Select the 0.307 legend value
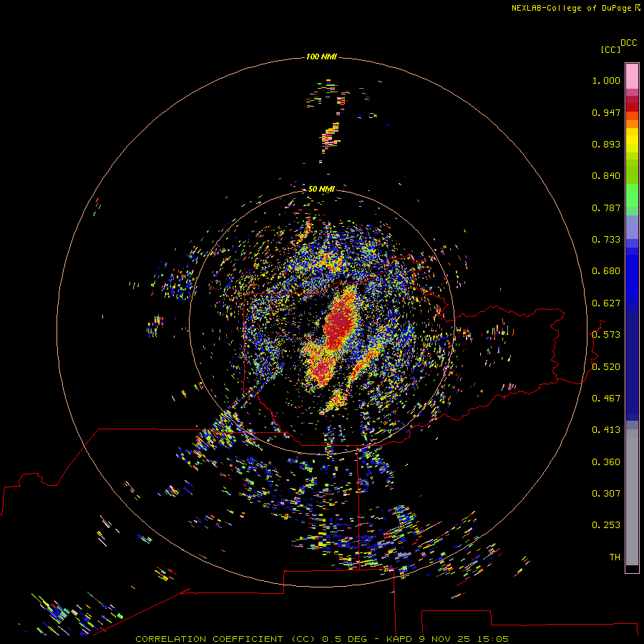This screenshot has height=644, width=644. click(x=606, y=494)
